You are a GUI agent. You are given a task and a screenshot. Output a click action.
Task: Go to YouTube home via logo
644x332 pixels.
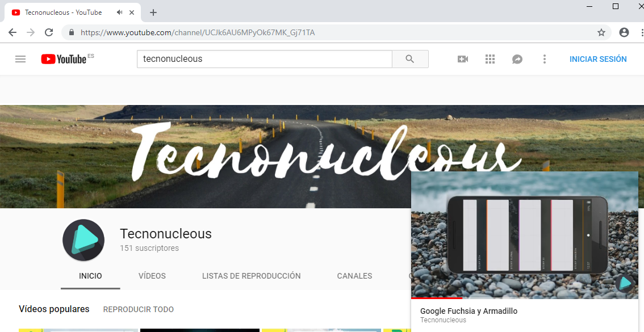pyautogui.click(x=64, y=59)
